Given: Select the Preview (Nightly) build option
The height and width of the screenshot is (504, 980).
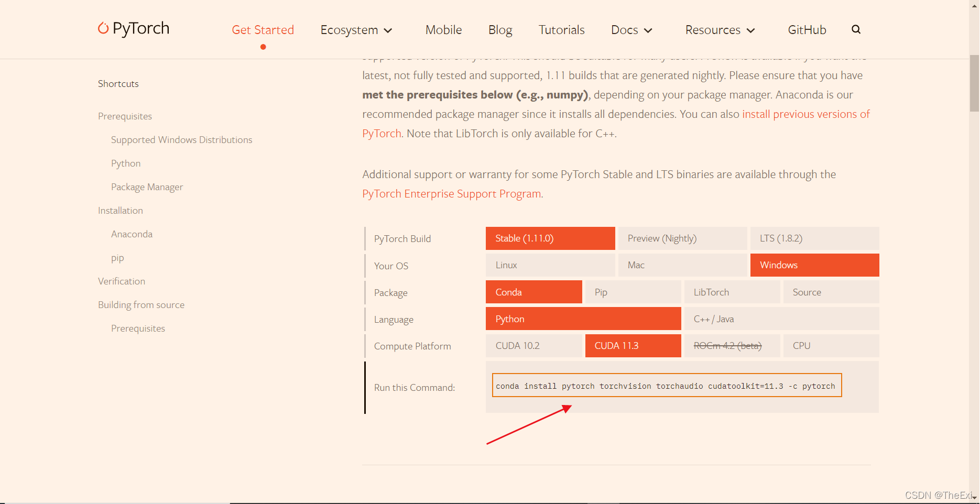Looking at the screenshot, I should coord(682,238).
